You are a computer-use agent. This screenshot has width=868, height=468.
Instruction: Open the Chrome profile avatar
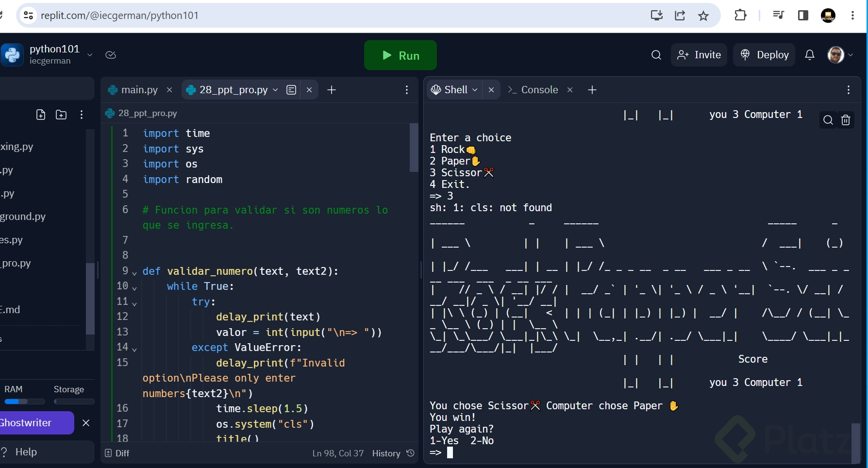[828, 16]
